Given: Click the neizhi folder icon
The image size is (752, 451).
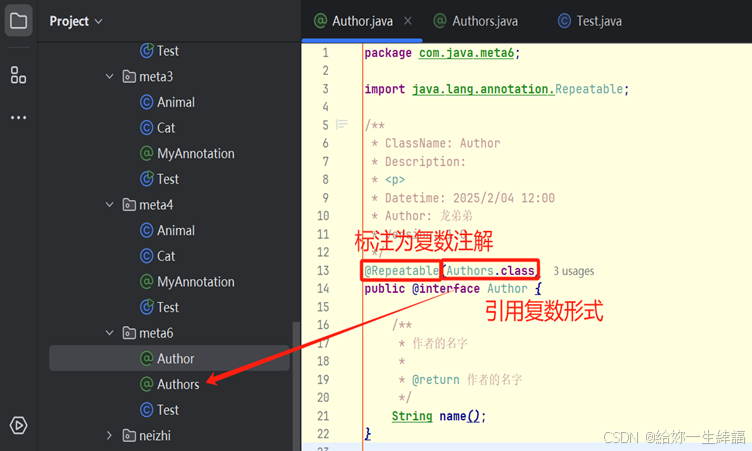Looking at the screenshot, I should [x=129, y=435].
